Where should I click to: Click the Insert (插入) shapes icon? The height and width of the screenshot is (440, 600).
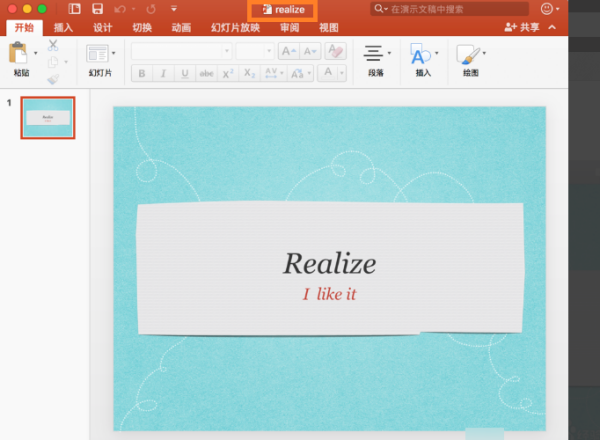click(420, 54)
